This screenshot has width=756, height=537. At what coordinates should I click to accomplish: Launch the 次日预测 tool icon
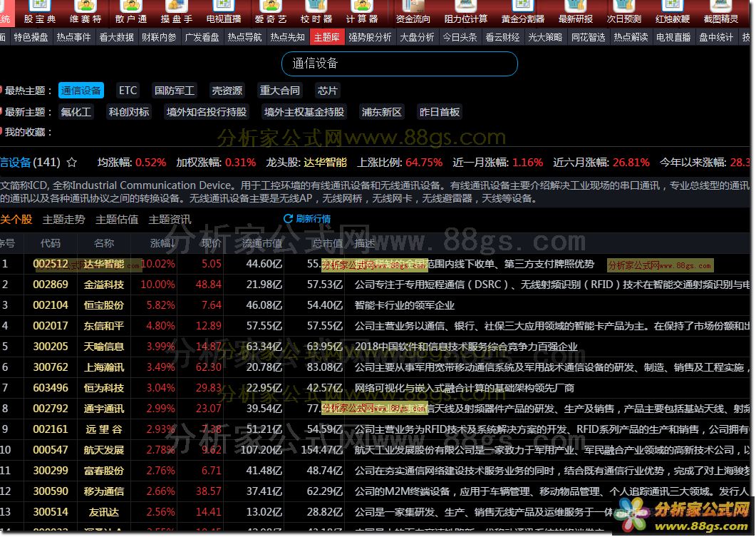pyautogui.click(x=624, y=12)
